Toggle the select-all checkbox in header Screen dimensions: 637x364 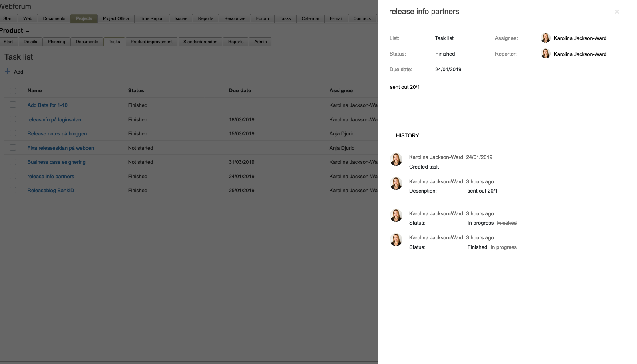(13, 91)
